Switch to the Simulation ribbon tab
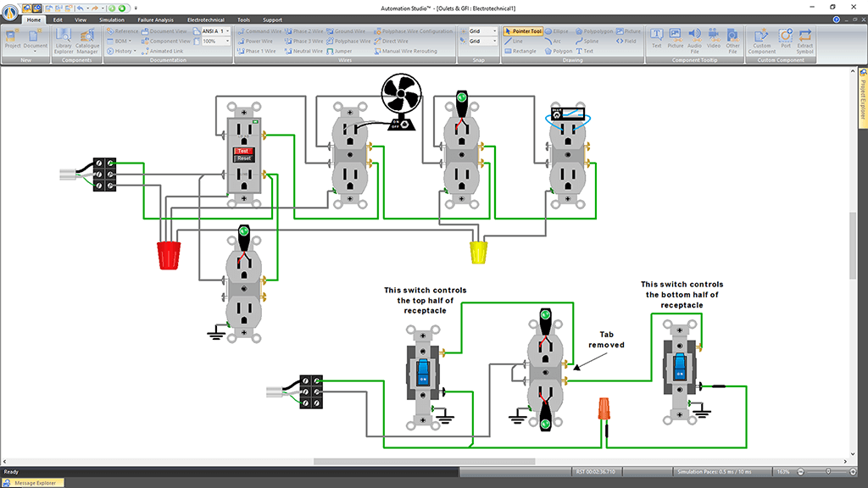The image size is (868, 488). tap(111, 19)
